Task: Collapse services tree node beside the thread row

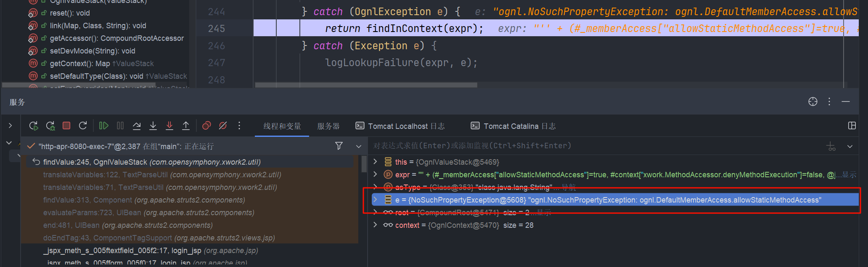Action: tap(9, 143)
